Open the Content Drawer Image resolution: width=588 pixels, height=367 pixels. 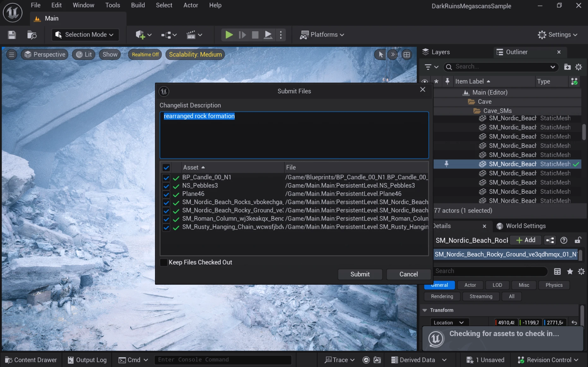coord(31,360)
